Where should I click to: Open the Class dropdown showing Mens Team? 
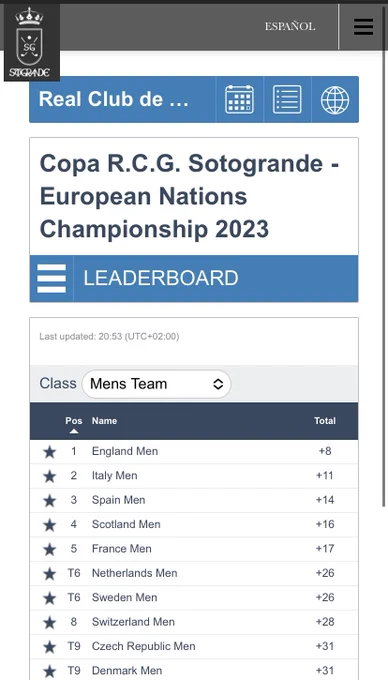click(157, 384)
